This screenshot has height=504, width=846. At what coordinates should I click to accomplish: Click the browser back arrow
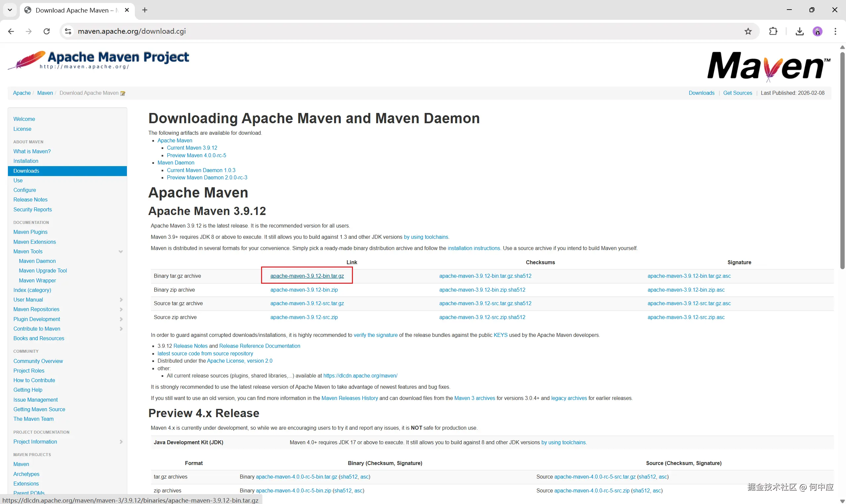point(11,31)
